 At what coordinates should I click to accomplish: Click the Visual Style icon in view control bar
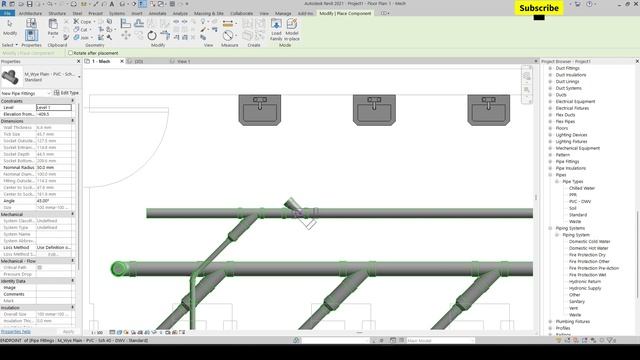(119, 333)
